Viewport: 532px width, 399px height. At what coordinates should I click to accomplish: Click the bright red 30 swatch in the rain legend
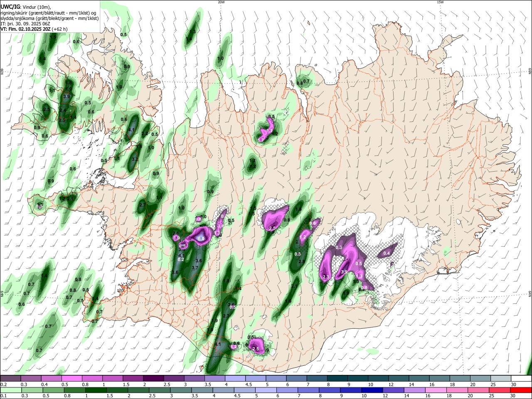coord(521,390)
